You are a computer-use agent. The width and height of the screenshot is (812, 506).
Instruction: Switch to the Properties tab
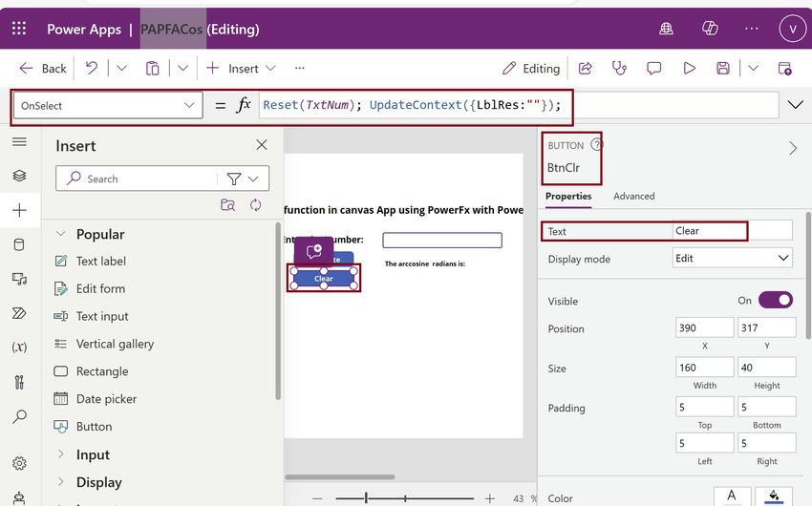pyautogui.click(x=568, y=196)
